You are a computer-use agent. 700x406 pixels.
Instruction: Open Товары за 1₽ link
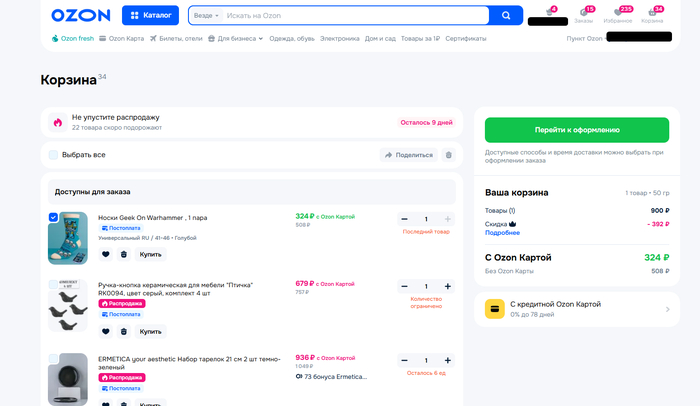pos(420,38)
